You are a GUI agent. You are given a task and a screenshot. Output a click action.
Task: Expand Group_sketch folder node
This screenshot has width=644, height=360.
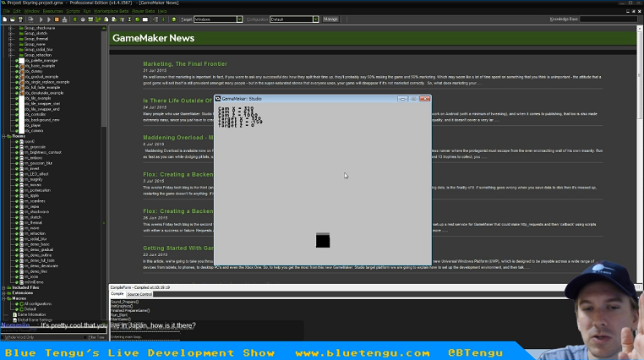click(10, 33)
